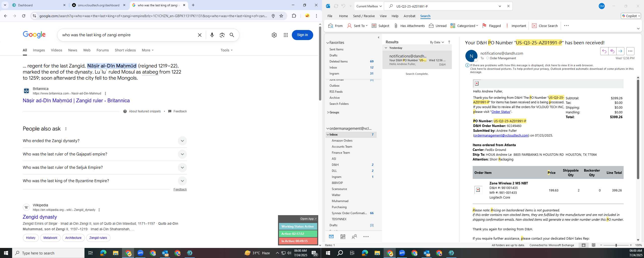Image resolution: width=644 pixels, height=258 pixels.
Task: Open Windows Start menu on left monitor
Action: click(x=6, y=253)
